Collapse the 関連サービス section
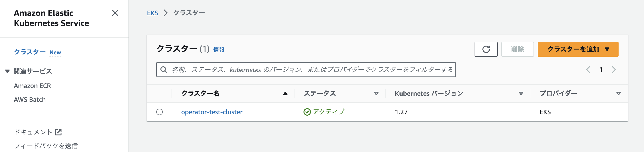The height and width of the screenshot is (152, 644). tap(7, 72)
